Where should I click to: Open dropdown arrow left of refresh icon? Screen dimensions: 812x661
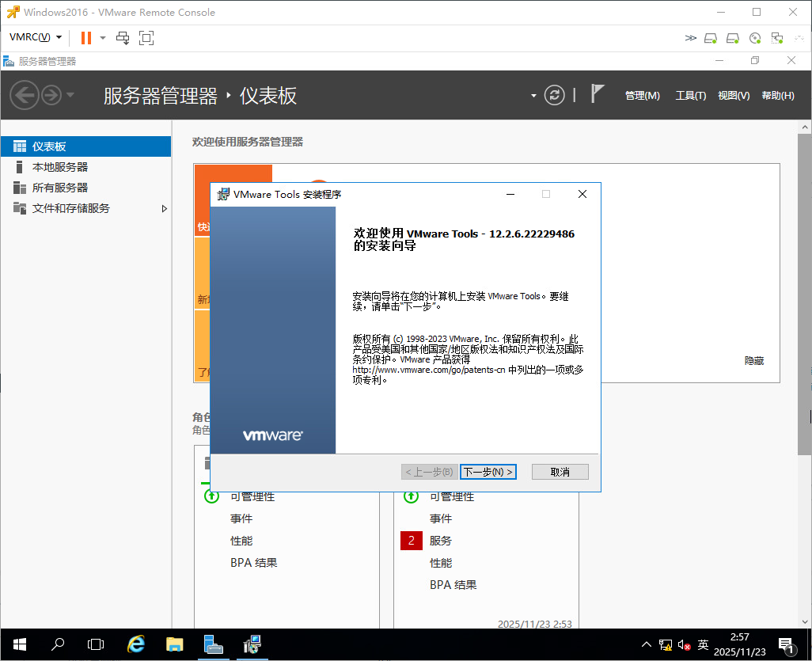coord(533,96)
